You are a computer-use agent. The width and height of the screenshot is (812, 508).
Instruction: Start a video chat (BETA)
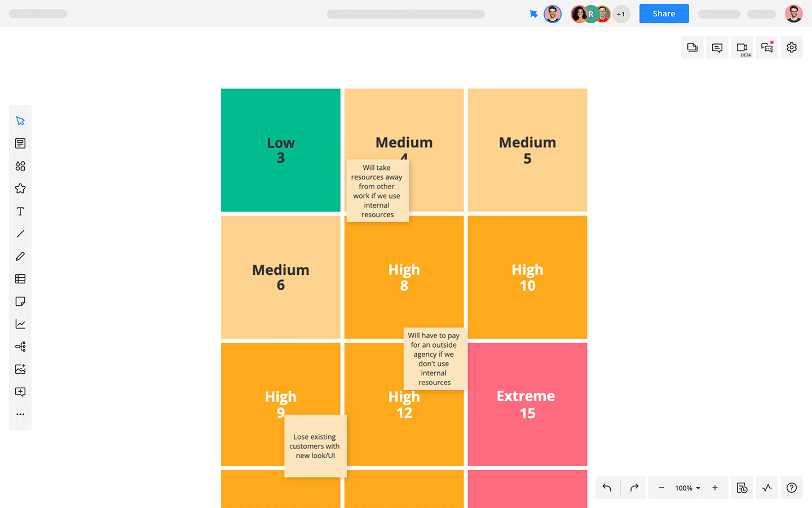742,47
